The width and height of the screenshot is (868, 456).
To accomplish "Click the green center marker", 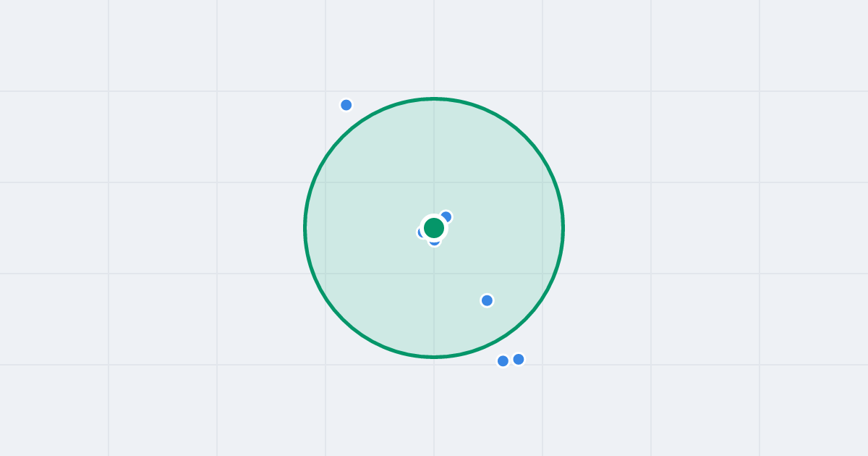I will [x=434, y=228].
